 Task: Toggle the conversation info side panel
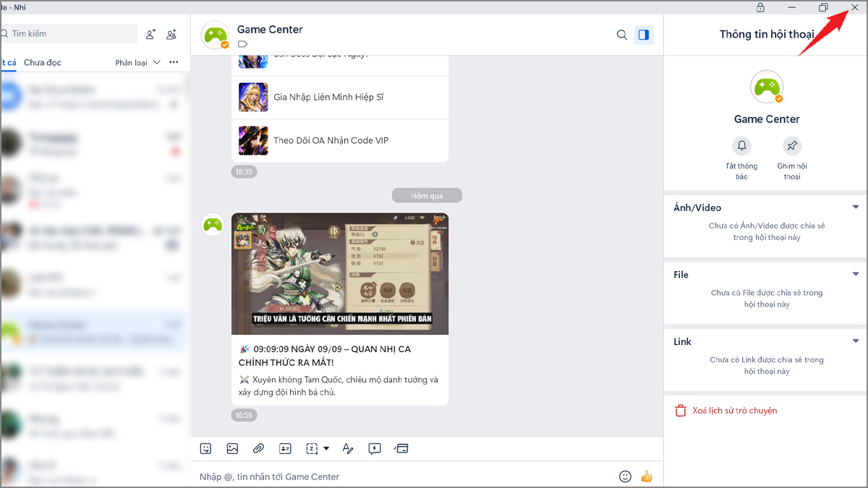pos(643,35)
